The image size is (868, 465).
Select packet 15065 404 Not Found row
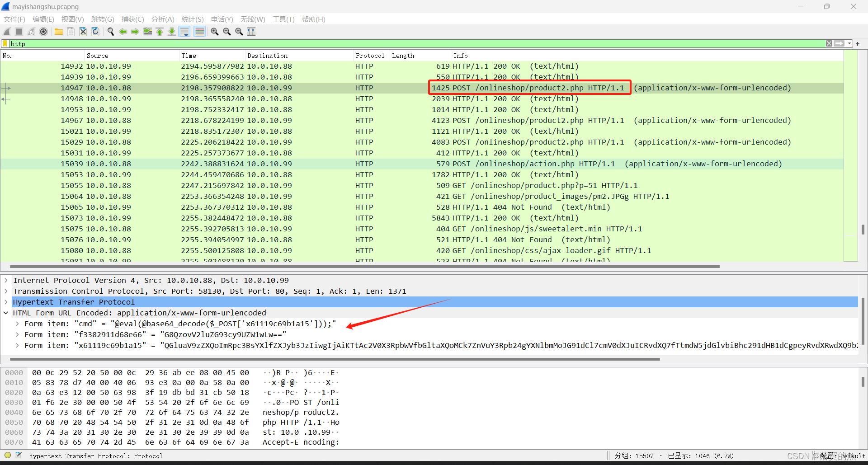tap(422, 207)
